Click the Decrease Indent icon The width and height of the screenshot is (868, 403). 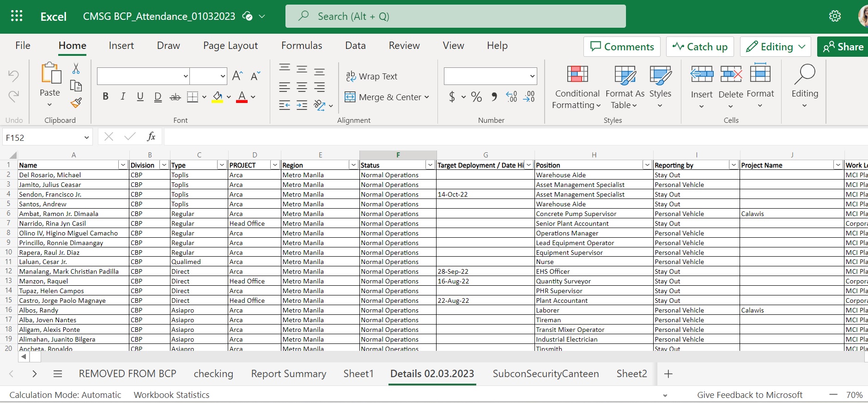285,105
